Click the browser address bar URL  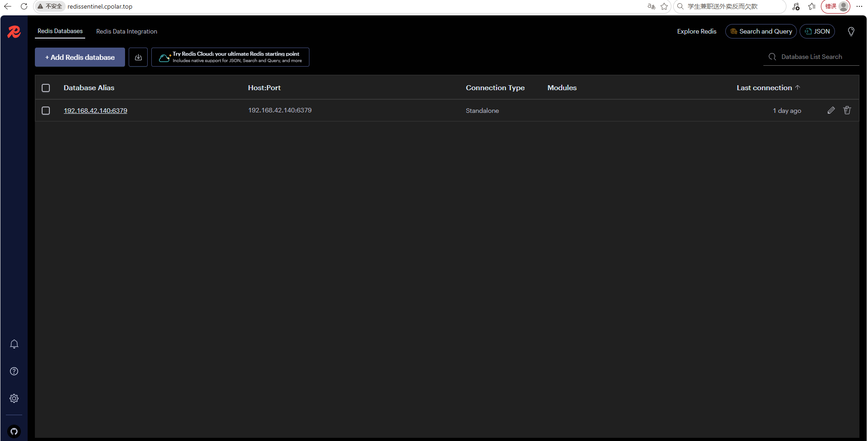click(x=100, y=6)
